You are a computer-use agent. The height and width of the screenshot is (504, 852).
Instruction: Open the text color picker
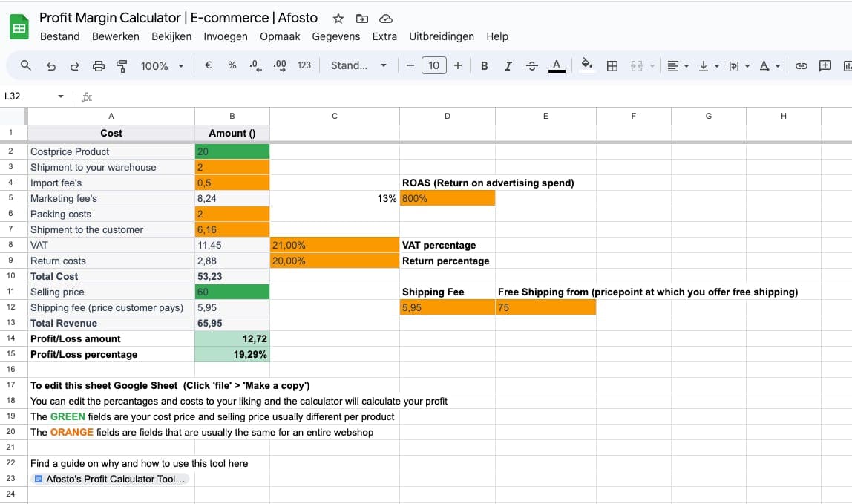pos(557,66)
